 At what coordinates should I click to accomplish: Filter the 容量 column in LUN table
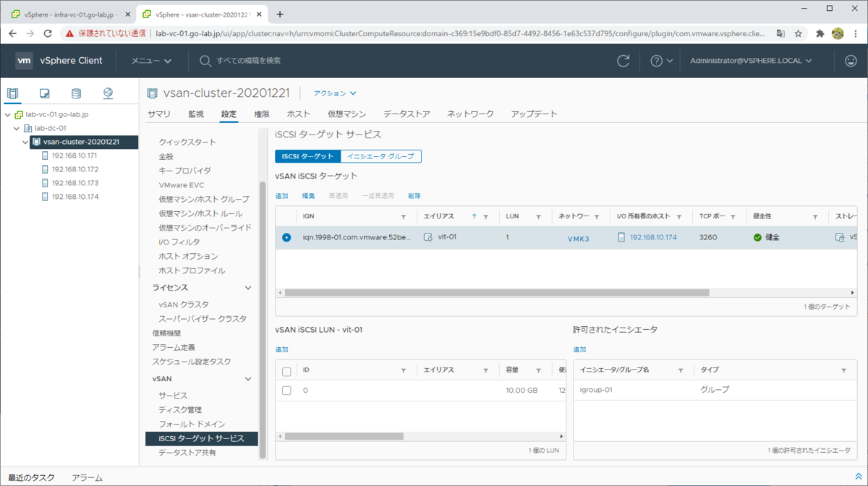[539, 370]
